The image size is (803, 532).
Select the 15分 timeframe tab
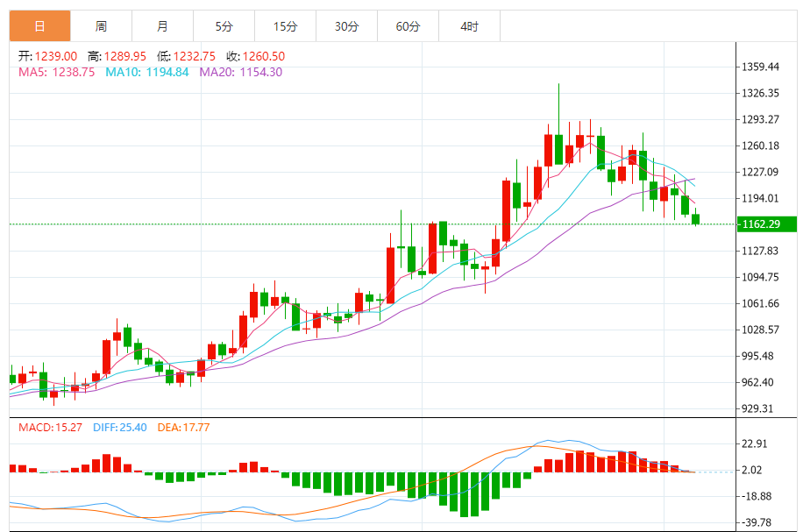285,26
